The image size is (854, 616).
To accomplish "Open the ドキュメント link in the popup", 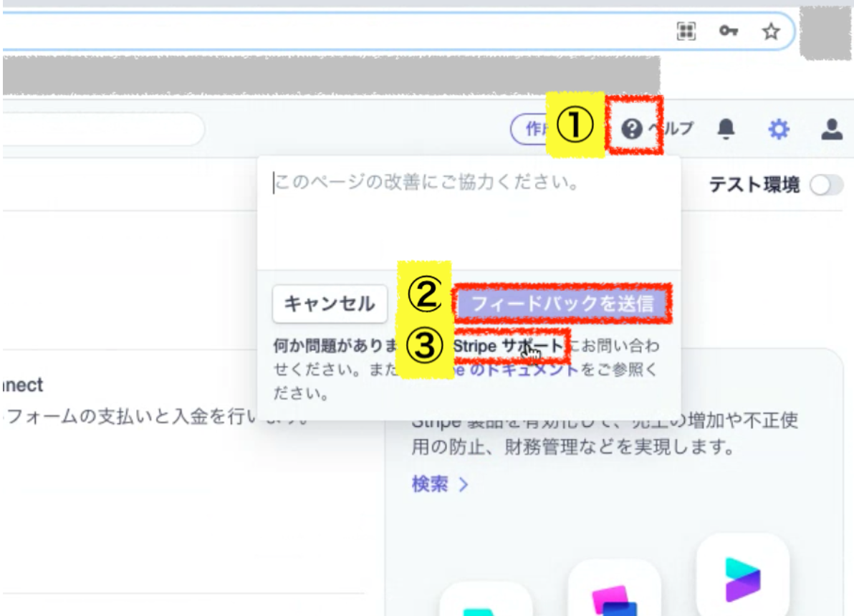I will point(530,370).
